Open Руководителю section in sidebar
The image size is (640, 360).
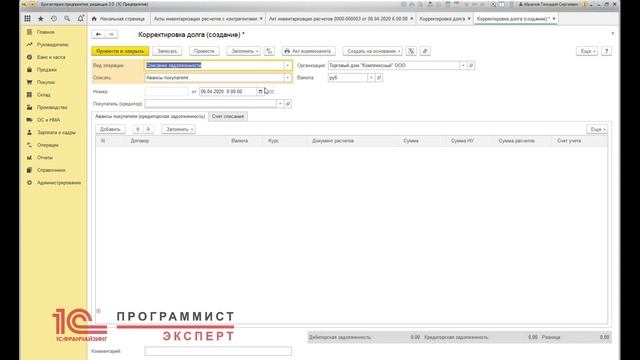click(52, 44)
